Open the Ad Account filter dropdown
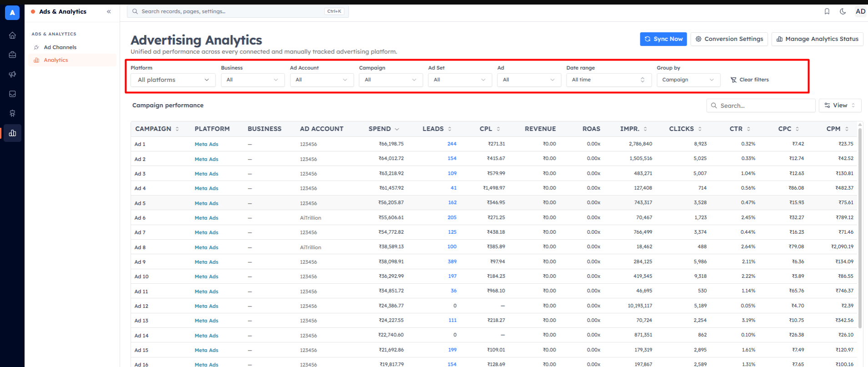The width and height of the screenshot is (868, 367). click(322, 80)
